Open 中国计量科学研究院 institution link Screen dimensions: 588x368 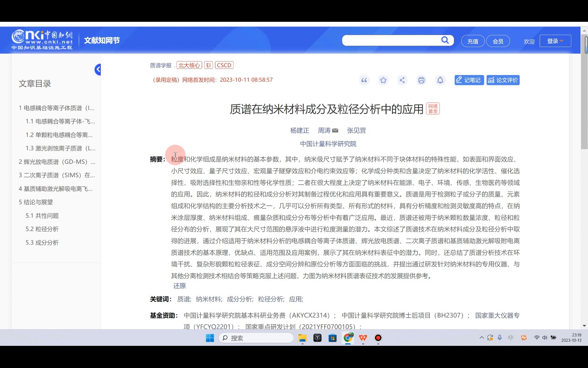(328, 144)
